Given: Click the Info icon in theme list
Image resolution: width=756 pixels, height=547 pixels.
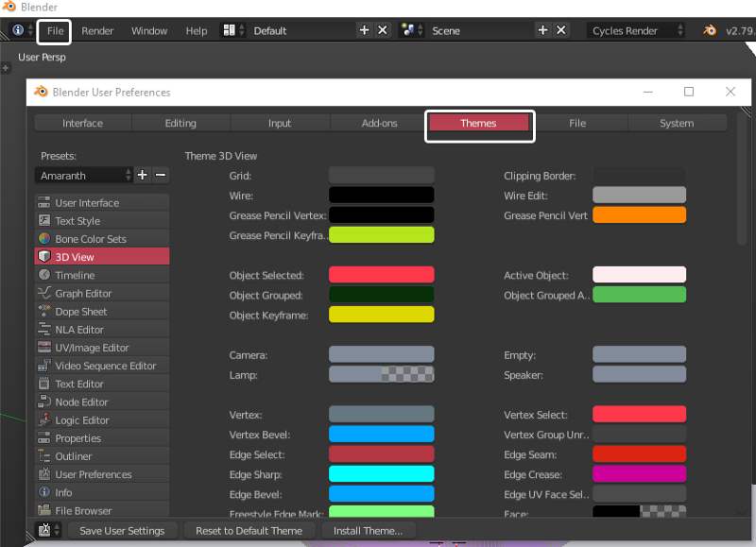Looking at the screenshot, I should tap(43, 492).
